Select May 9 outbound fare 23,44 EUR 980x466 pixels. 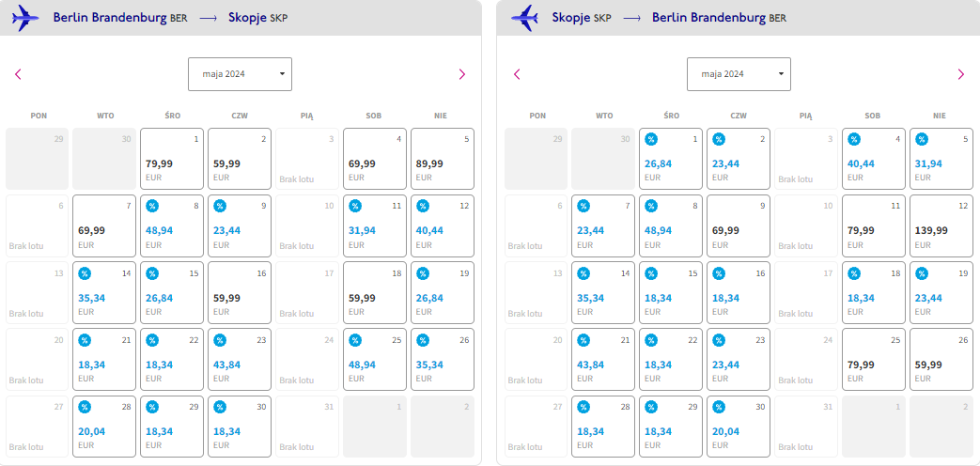(240, 226)
